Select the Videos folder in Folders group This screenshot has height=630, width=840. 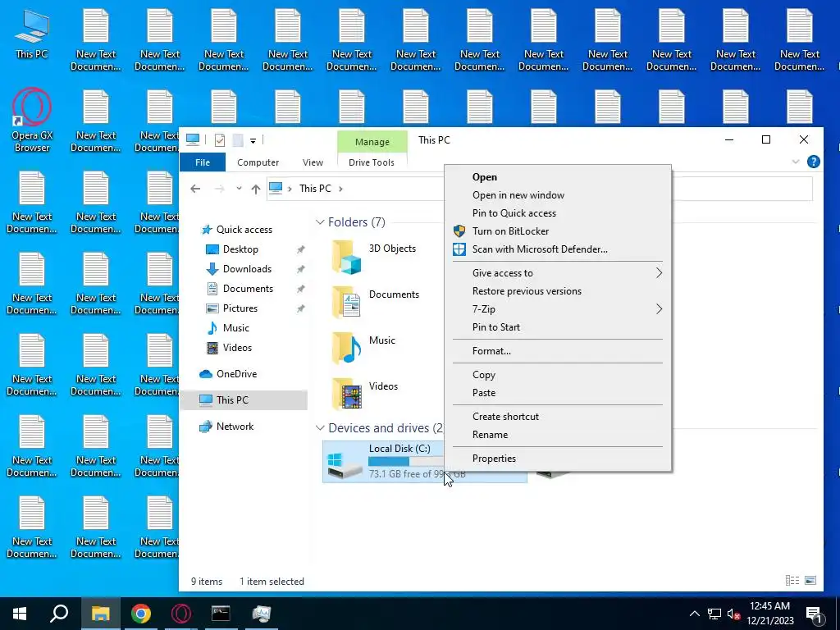[365, 394]
